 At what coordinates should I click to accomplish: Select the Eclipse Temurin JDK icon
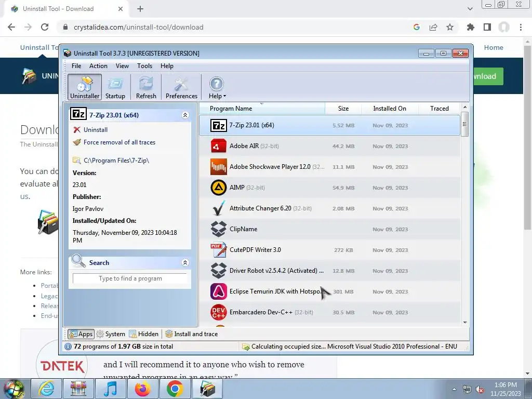pos(219,291)
